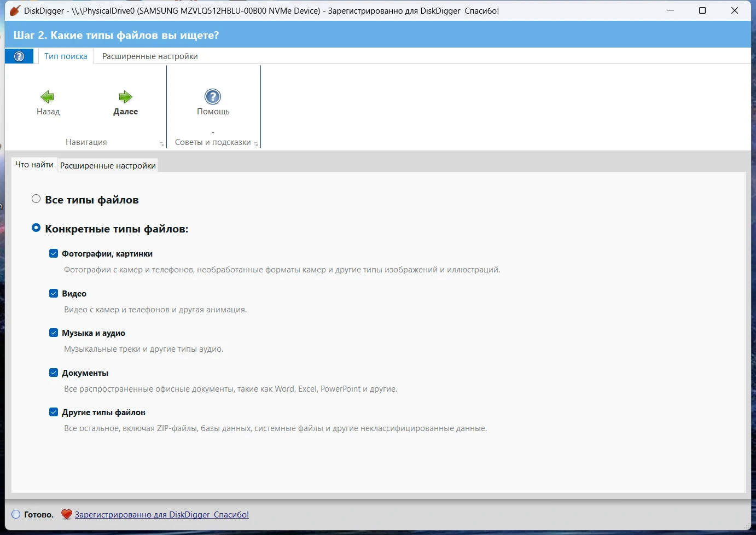Click the DiskDigger app icon in title bar
Viewport: 756px width, 535px height.
pos(15,10)
